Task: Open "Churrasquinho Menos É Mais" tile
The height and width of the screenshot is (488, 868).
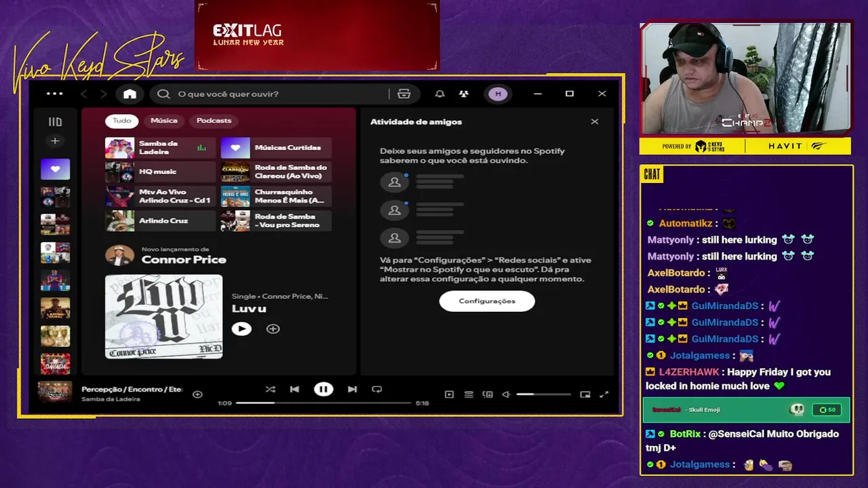Action: pos(276,197)
